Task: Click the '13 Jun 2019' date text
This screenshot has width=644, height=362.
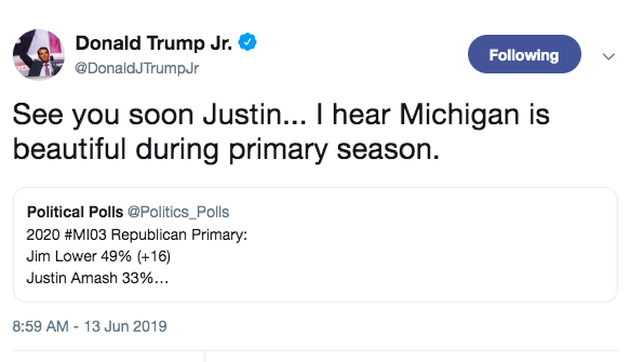Action: pyautogui.click(x=125, y=326)
